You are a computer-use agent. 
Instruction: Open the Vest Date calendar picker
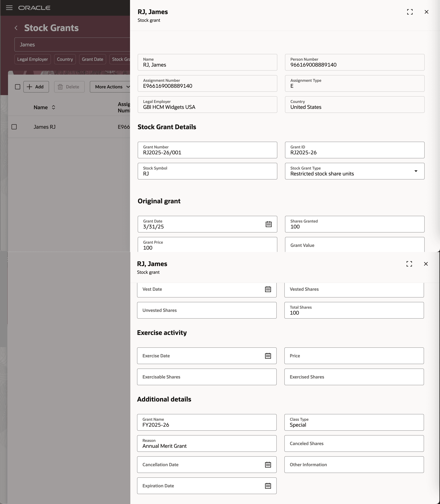[268, 289]
